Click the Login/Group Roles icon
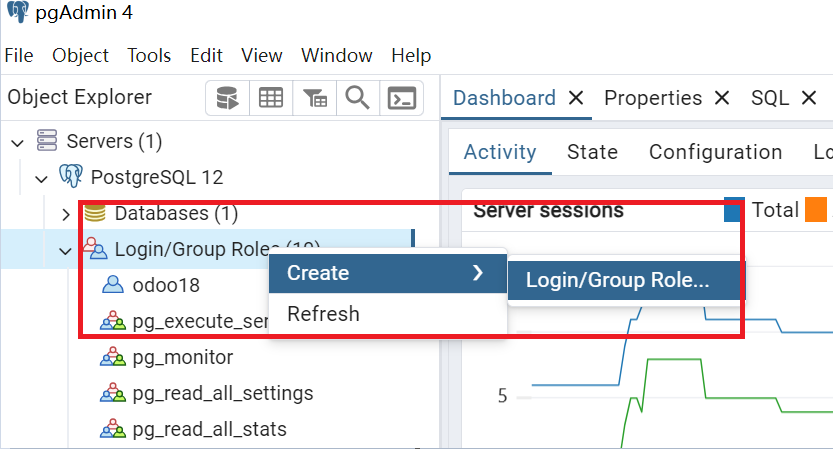Viewport: 833px width, 449px height. point(95,248)
